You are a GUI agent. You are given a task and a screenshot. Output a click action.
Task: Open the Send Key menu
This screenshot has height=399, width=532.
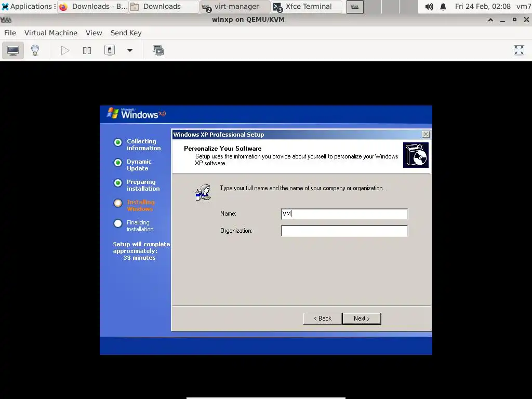(126, 33)
